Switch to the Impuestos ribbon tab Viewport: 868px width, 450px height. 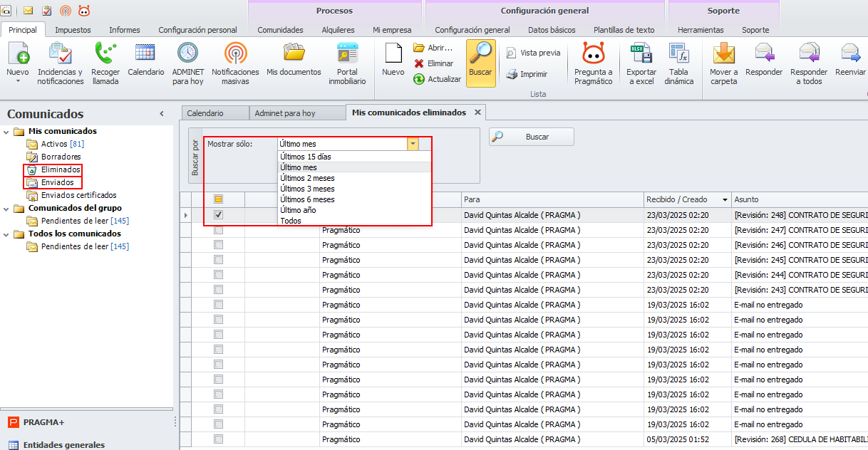(73, 30)
